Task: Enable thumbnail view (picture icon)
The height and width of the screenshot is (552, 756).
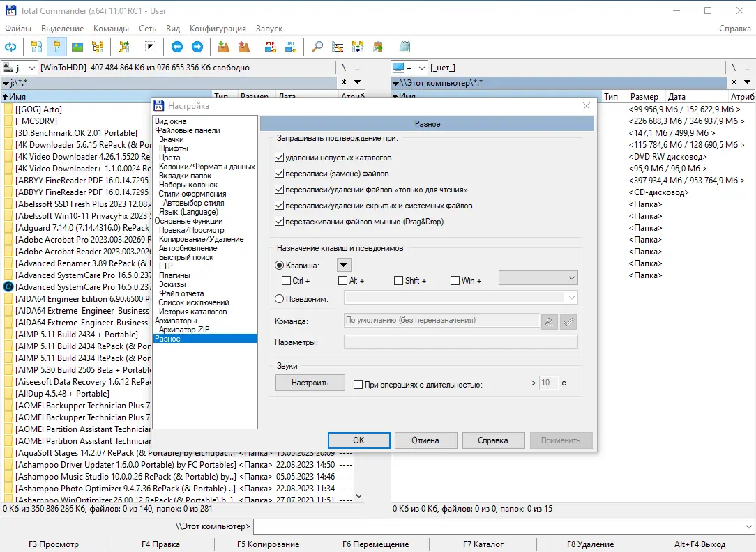Action: click(x=77, y=47)
